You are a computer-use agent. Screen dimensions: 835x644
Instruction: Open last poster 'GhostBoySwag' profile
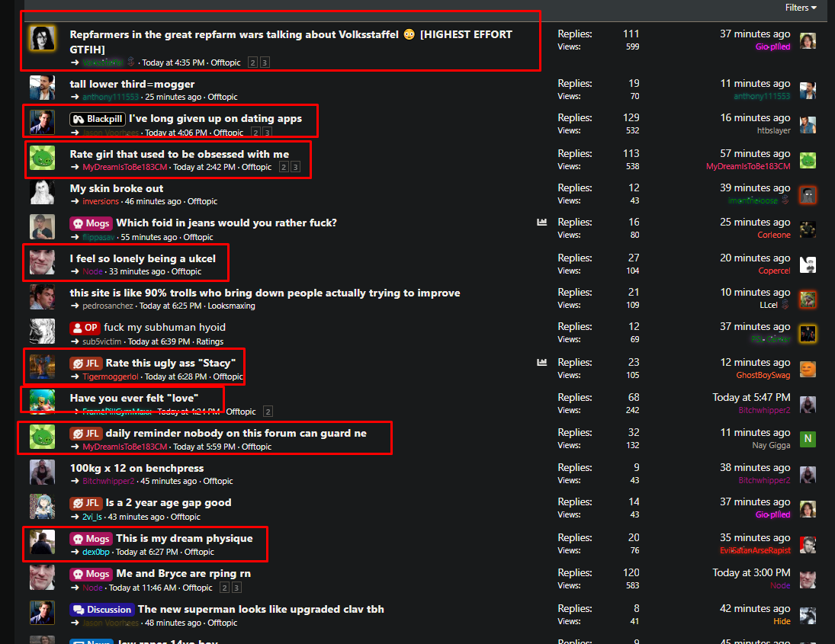[x=763, y=375]
